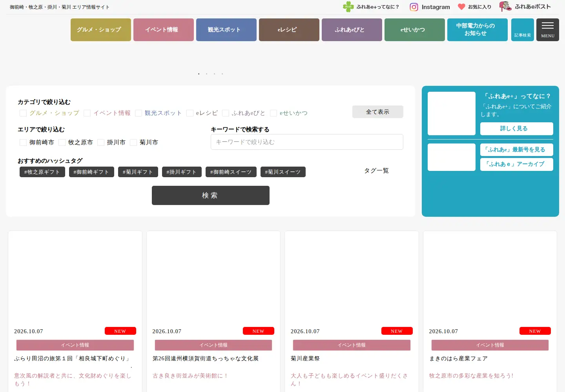Open the ふれあeポスト link
565x392 pixels.
(533, 7)
